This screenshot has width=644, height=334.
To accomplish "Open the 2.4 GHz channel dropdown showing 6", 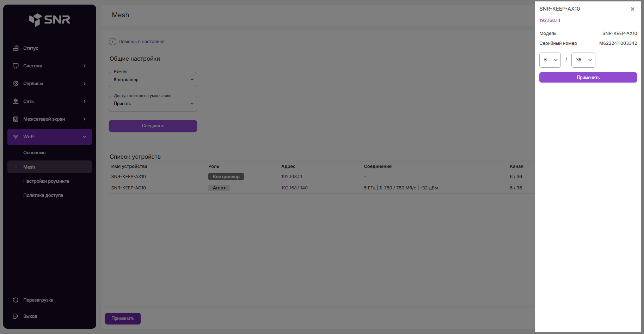I will point(550,60).
